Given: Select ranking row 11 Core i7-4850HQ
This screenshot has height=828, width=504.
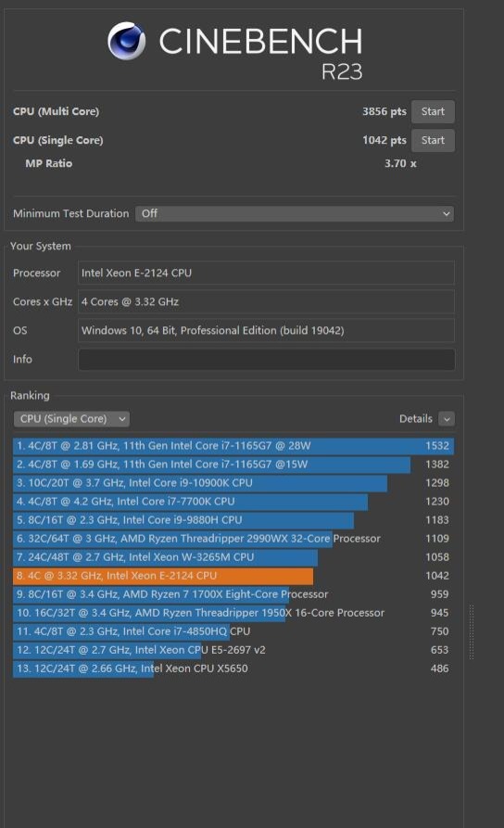Looking at the screenshot, I should point(233,631).
